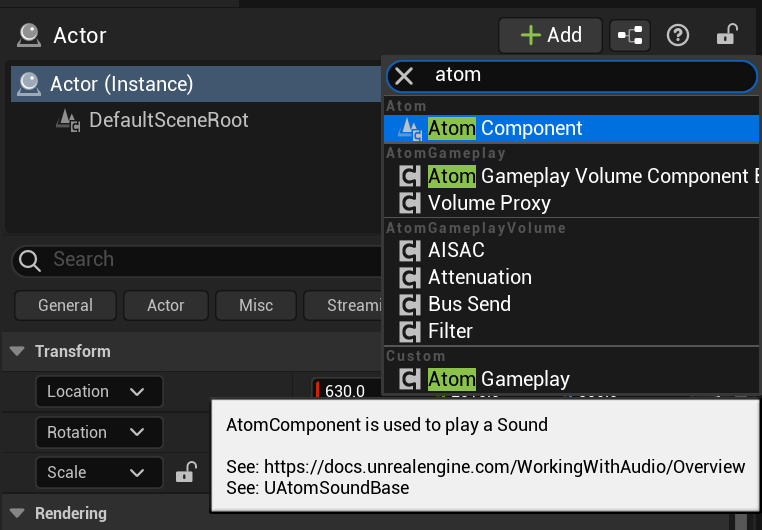Screen dimensions: 762x530
Task: Click the icon beside Atom Gameplay Volume Component
Action: 410,176
